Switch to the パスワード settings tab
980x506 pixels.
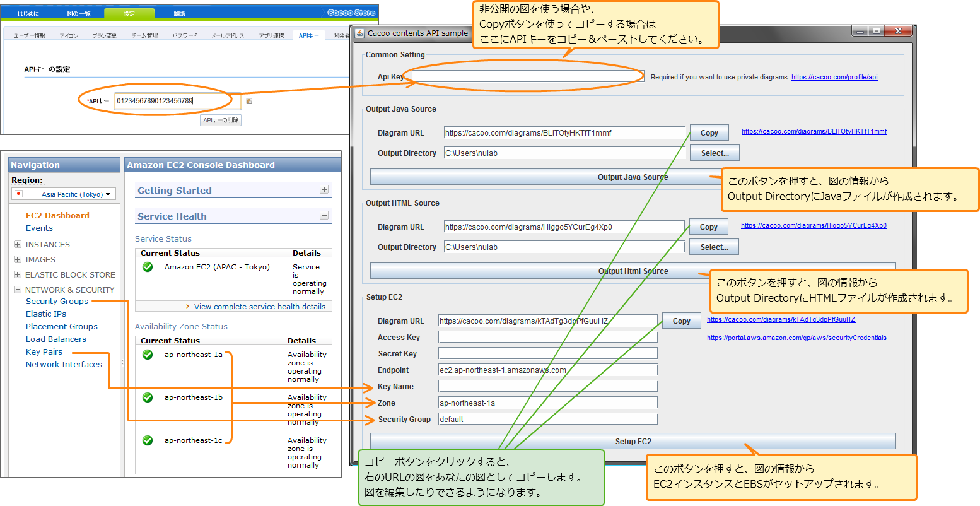tap(185, 35)
